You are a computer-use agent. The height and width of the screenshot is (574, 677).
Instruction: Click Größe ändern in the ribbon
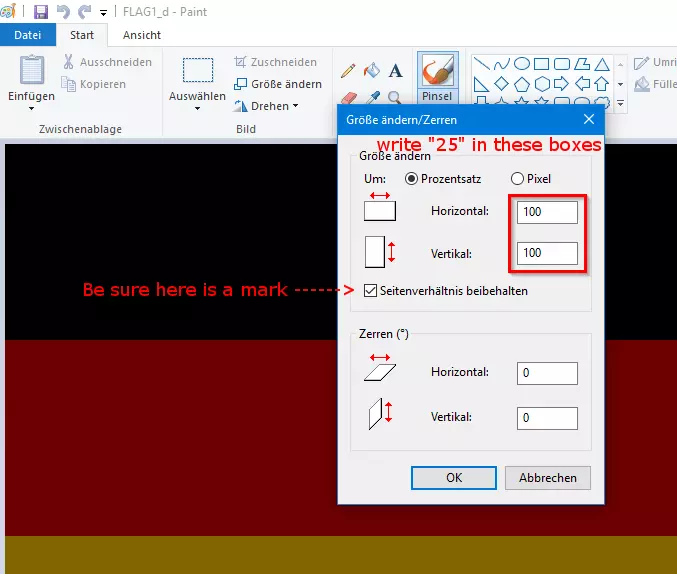[278, 84]
